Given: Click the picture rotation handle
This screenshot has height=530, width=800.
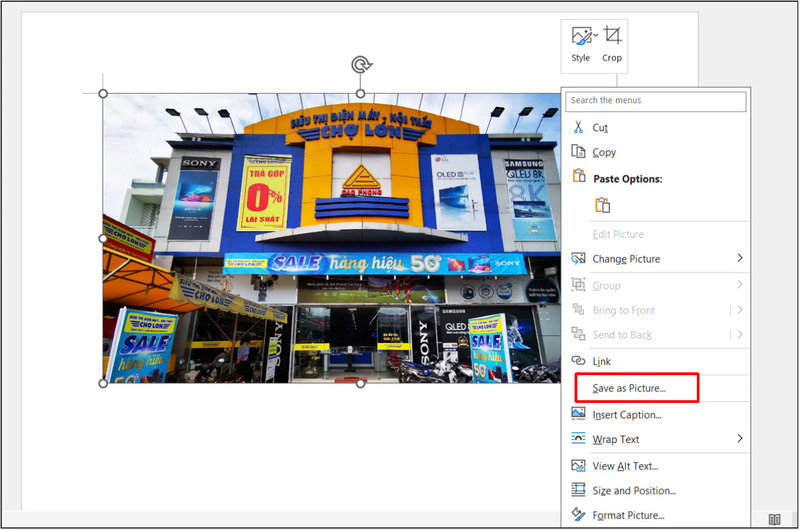Looking at the screenshot, I should tap(361, 65).
